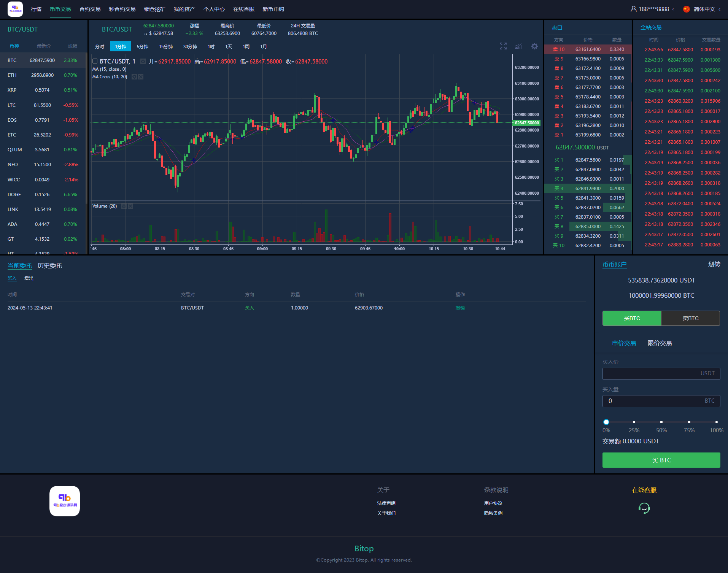Viewport: 728px width, 573px height.
Task: Click the Bitop logo in the top navigation
Action: [15, 9]
